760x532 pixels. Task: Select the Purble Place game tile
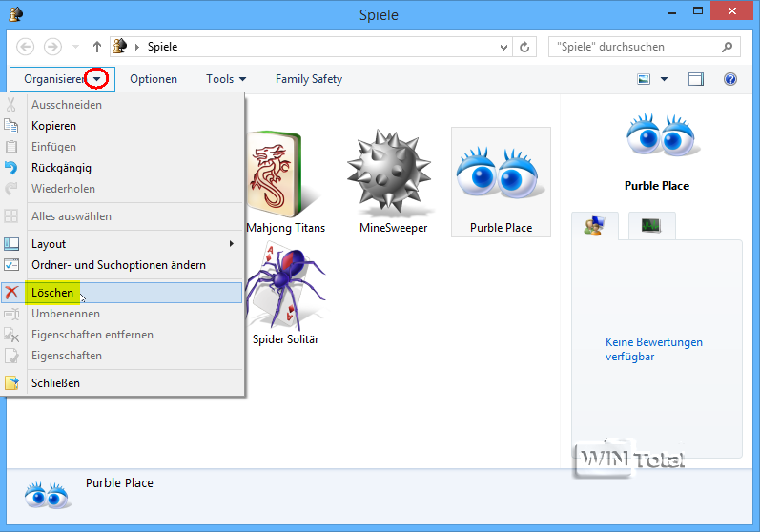tap(501, 182)
